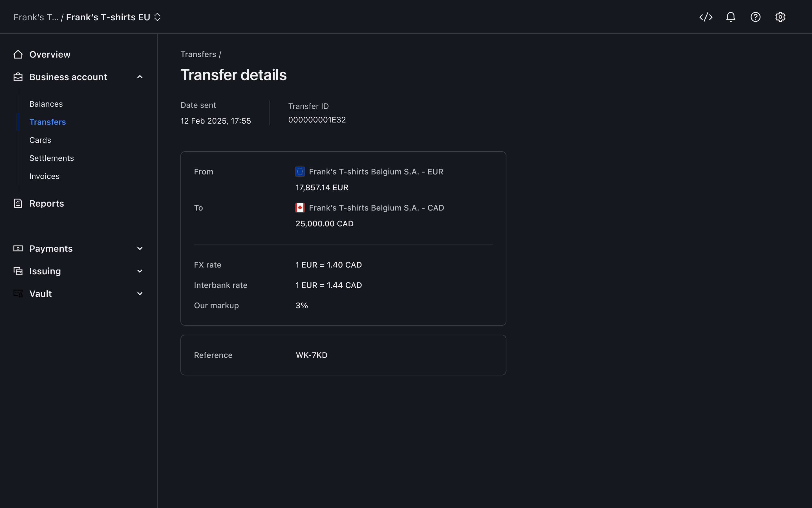Open the developer code icon

pyautogui.click(x=706, y=17)
